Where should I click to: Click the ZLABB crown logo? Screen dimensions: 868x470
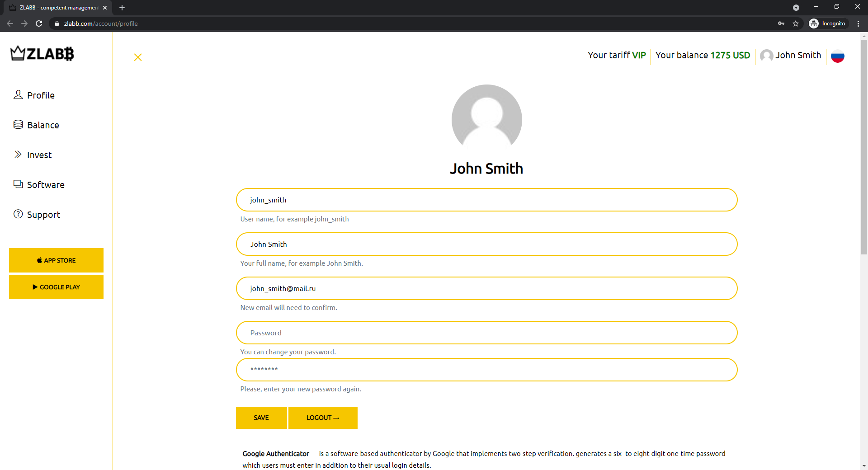click(42, 54)
